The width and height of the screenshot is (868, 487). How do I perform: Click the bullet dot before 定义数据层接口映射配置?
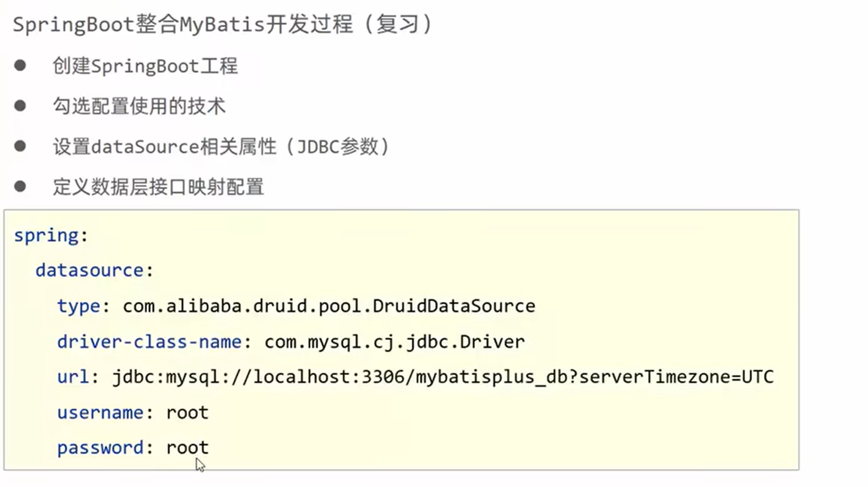[x=20, y=186]
